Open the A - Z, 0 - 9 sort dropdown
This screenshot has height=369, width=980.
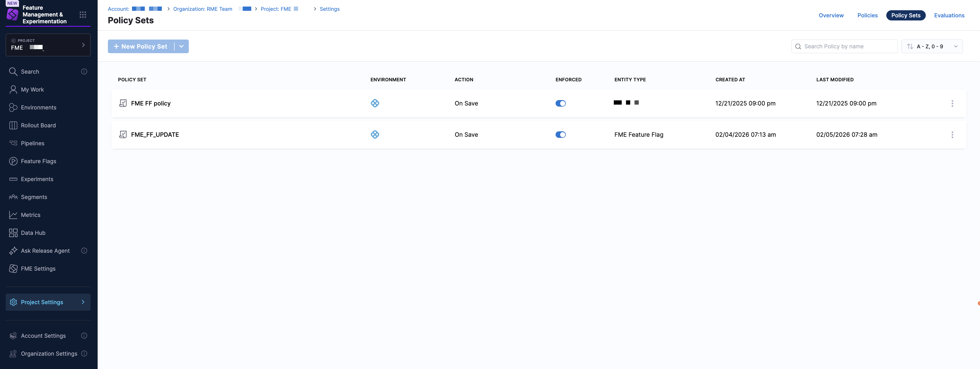coord(932,46)
